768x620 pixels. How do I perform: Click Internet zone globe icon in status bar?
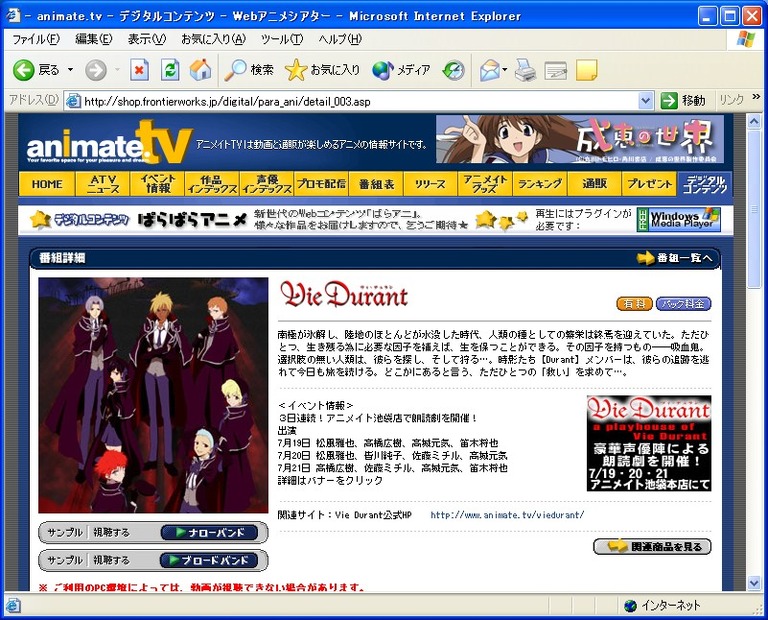[630, 606]
